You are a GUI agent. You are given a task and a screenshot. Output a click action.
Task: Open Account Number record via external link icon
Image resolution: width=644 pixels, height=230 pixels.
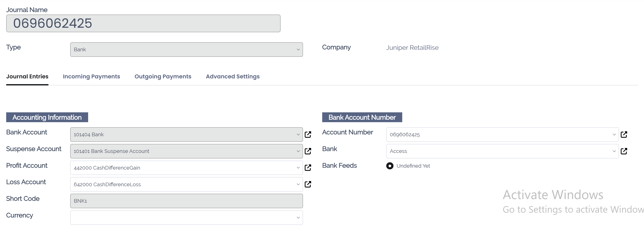[x=624, y=134]
